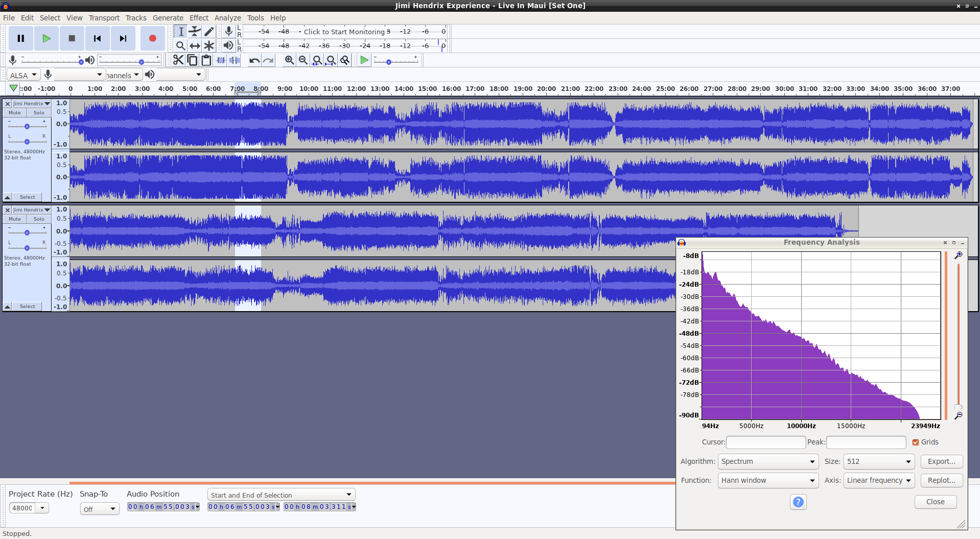This screenshot has width=980, height=539.
Task: Open the Algorithm Spectrum dropdown
Action: pos(768,461)
